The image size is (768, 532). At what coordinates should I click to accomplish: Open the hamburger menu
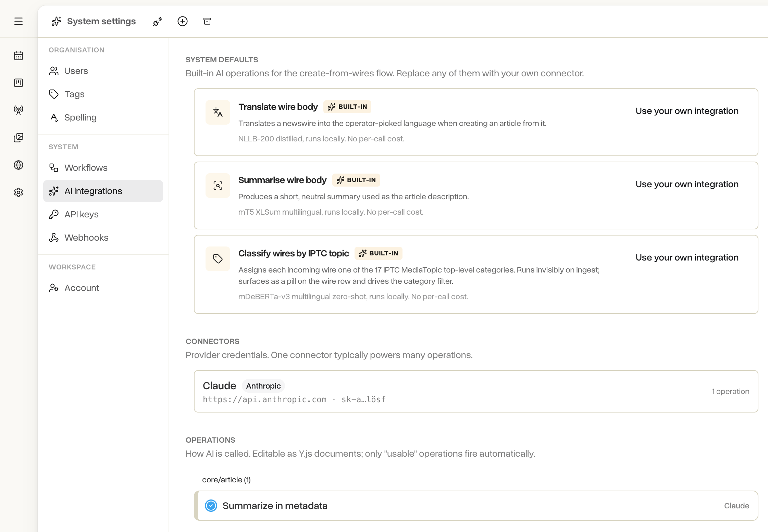pyautogui.click(x=18, y=21)
